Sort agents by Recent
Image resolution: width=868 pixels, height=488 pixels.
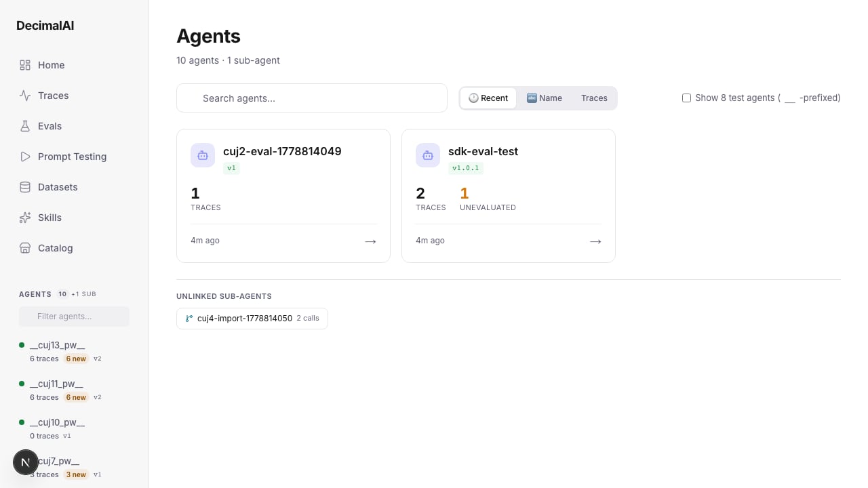pyautogui.click(x=488, y=98)
